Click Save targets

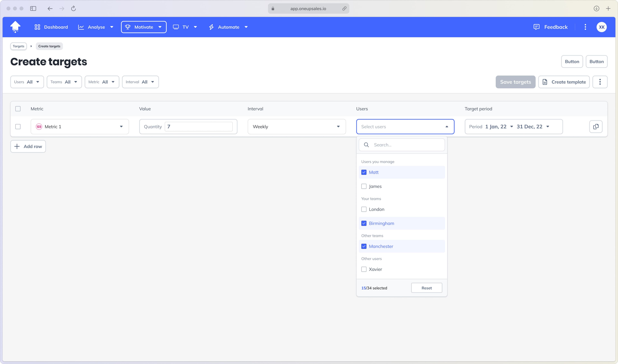point(515,82)
